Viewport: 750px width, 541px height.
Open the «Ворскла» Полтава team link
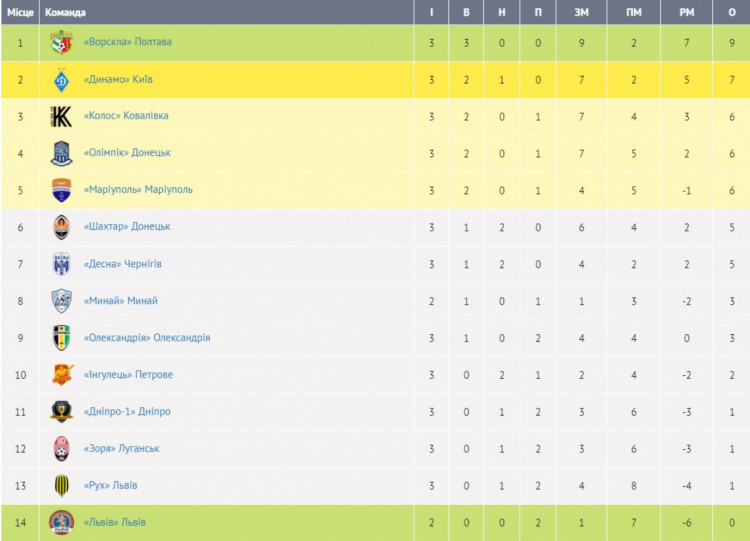click(x=128, y=42)
